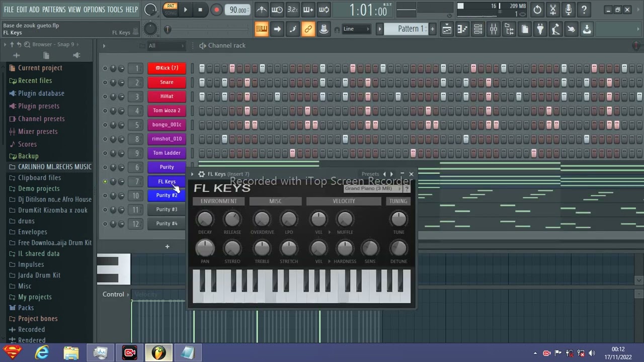Image resolution: width=644 pixels, height=362 pixels.
Task: Toggle the PAT/SONG mode switch
Action: (171, 9)
